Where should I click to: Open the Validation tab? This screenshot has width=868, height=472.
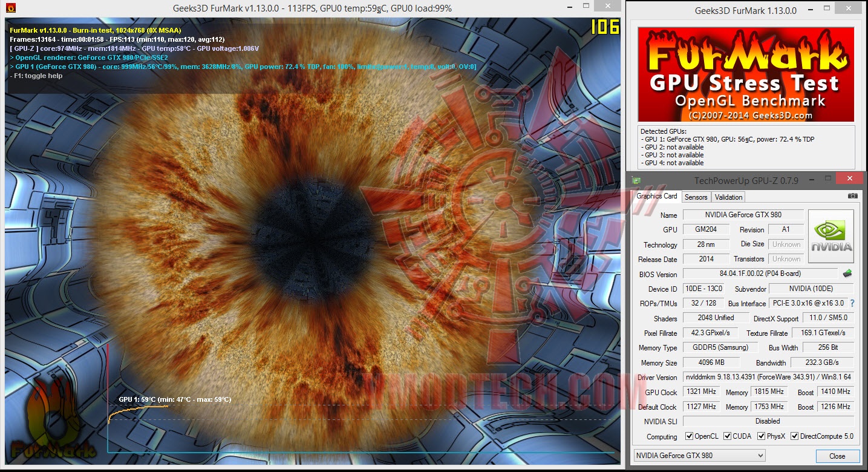tap(728, 197)
